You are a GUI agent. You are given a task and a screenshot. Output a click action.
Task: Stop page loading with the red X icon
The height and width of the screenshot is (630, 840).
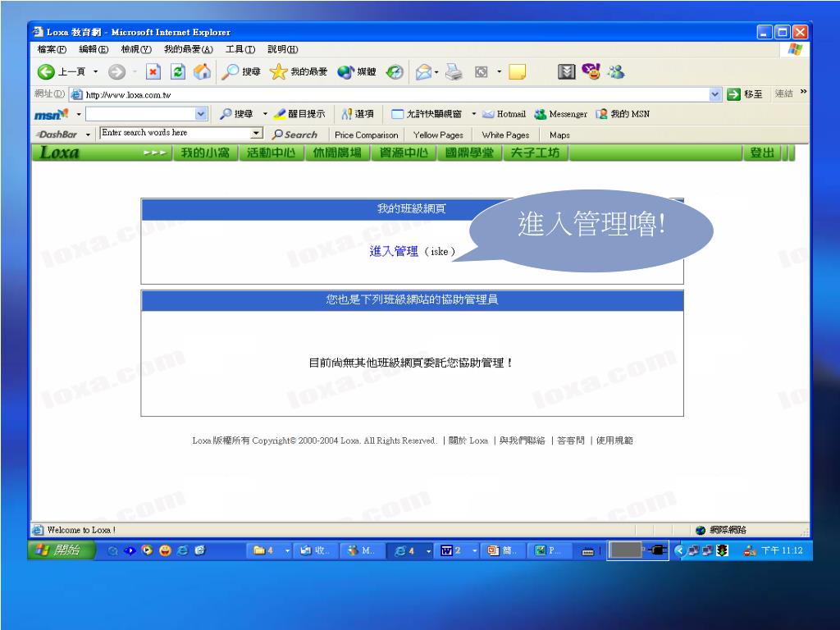(153, 72)
